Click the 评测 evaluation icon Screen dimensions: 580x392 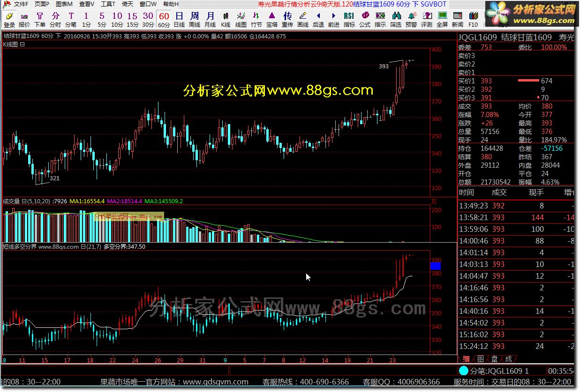tap(427, 20)
